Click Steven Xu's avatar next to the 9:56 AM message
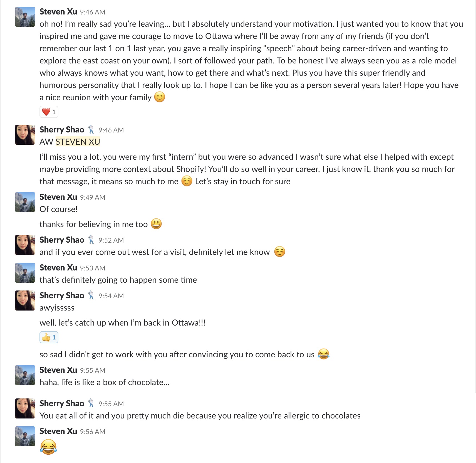Image resolution: width=476 pixels, height=463 pixels. 25,436
